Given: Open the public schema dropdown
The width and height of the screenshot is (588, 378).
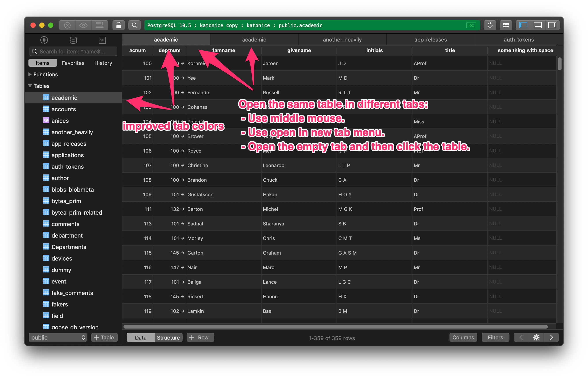Looking at the screenshot, I should tap(58, 337).
